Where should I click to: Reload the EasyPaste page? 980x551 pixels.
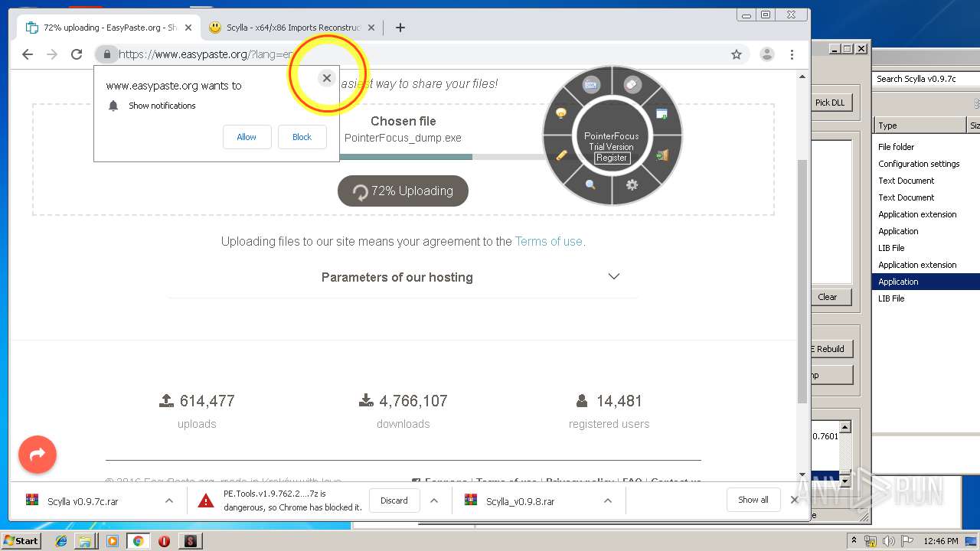coord(77,54)
